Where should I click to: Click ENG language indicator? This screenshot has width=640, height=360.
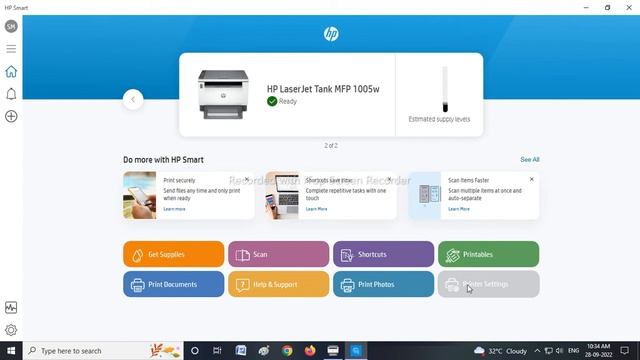[x=573, y=351]
